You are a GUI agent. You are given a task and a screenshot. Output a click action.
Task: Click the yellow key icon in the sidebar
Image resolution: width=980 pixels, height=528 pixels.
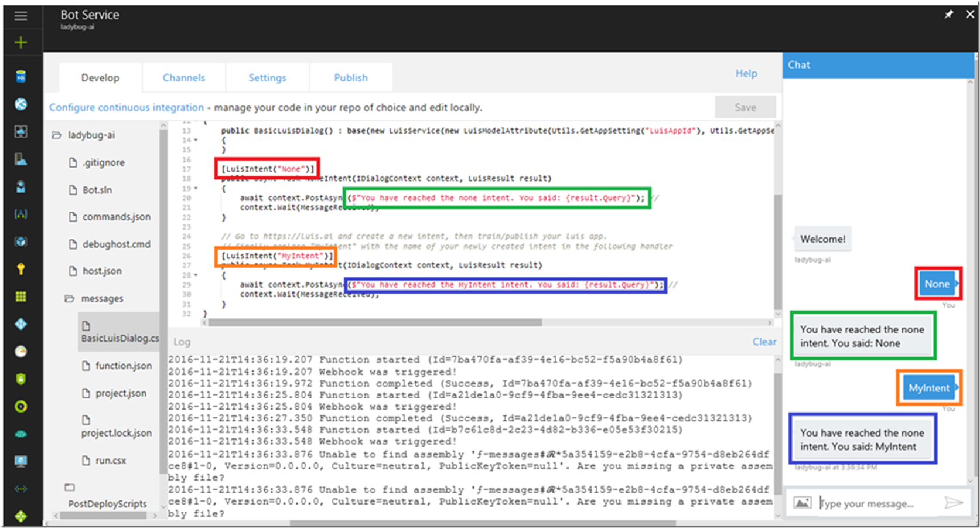pos(21,268)
